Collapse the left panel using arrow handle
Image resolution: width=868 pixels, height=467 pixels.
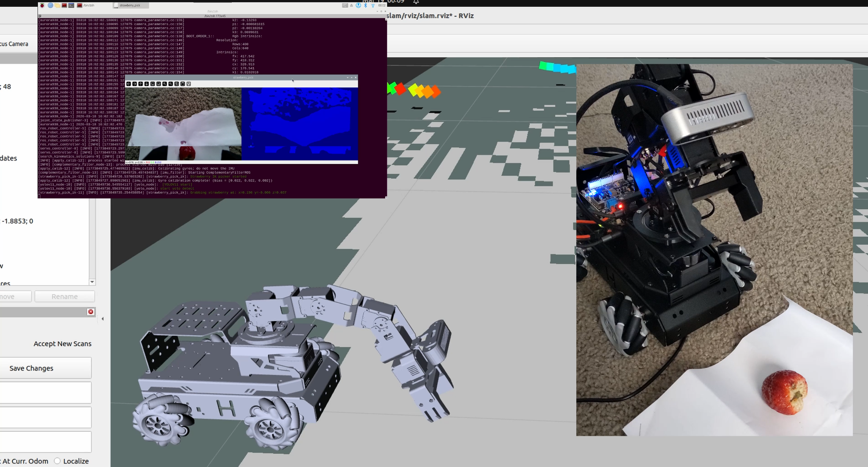pyautogui.click(x=102, y=319)
